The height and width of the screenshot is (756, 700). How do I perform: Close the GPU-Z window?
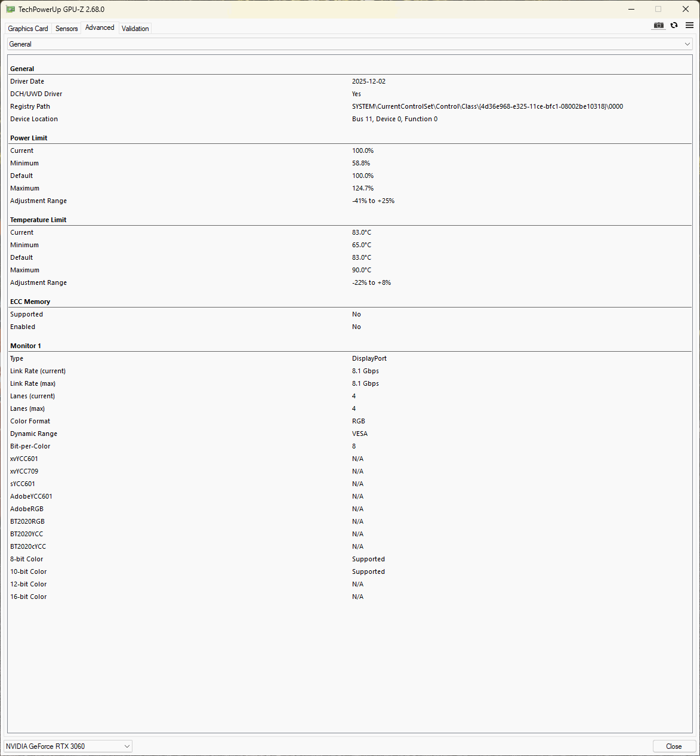tap(686, 9)
